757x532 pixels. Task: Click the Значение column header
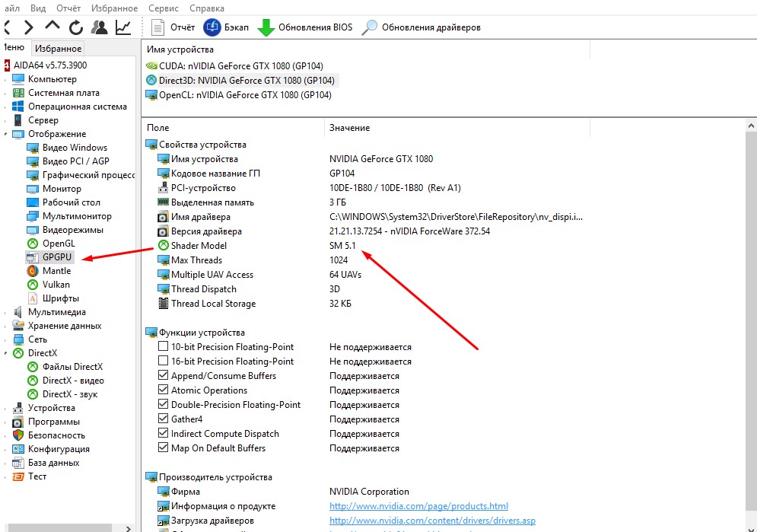coord(349,128)
